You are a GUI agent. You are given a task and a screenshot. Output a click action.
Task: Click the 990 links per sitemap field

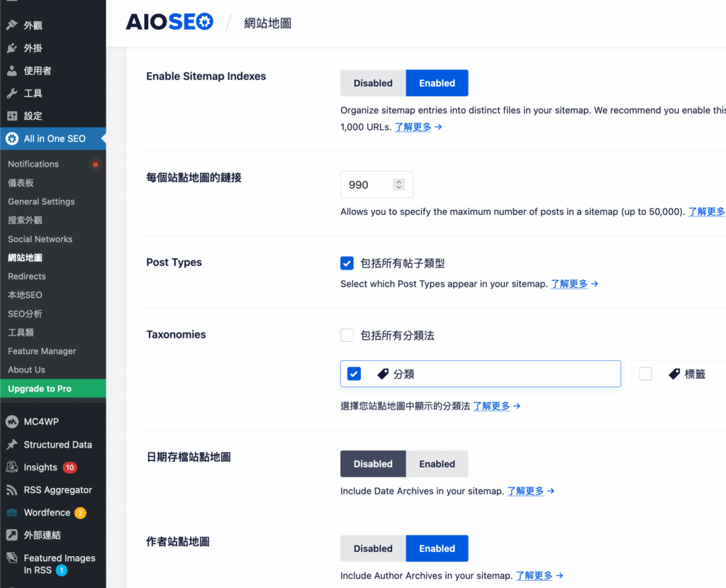point(376,184)
